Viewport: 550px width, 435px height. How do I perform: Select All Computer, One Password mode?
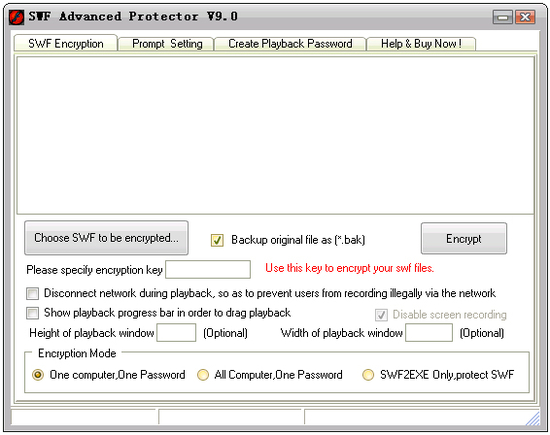203,375
